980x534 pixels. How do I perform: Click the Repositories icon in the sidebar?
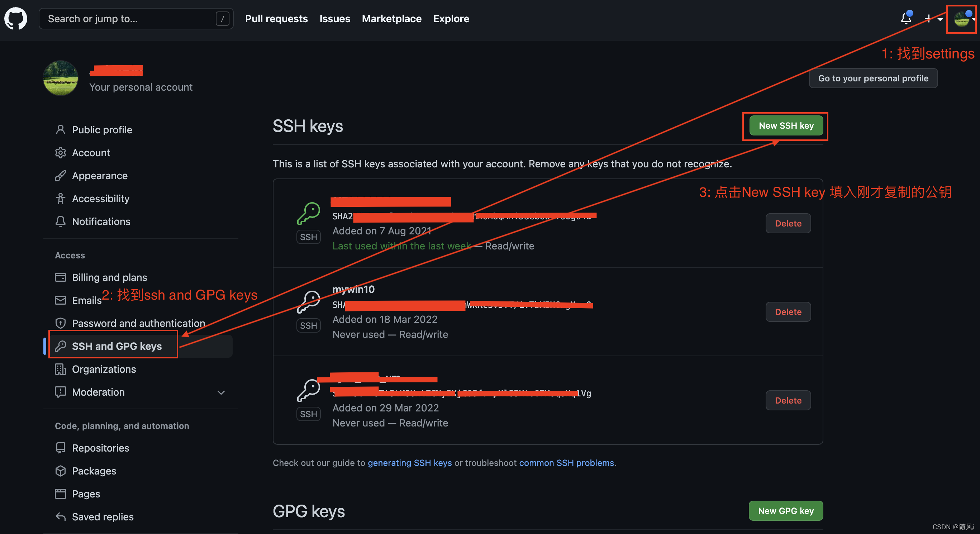coord(61,448)
